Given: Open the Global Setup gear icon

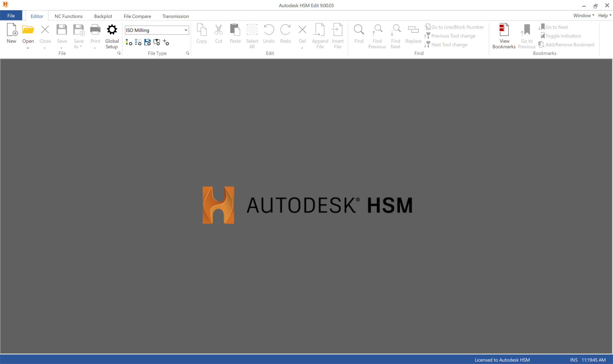Looking at the screenshot, I should (x=112, y=29).
